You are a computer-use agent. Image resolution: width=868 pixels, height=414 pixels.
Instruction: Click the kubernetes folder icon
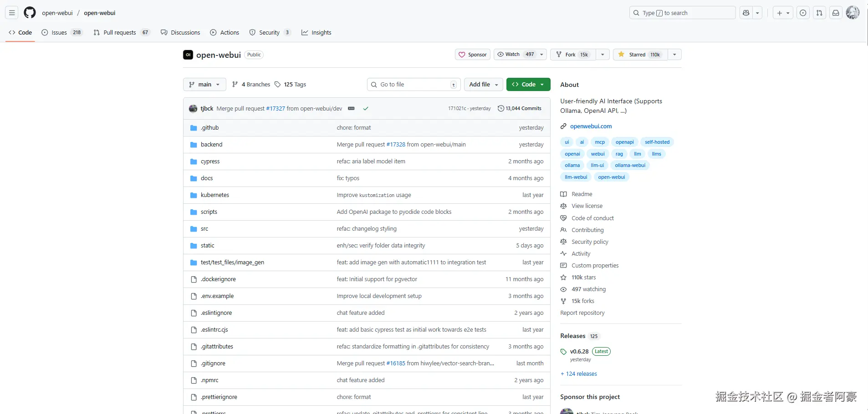[x=194, y=195]
